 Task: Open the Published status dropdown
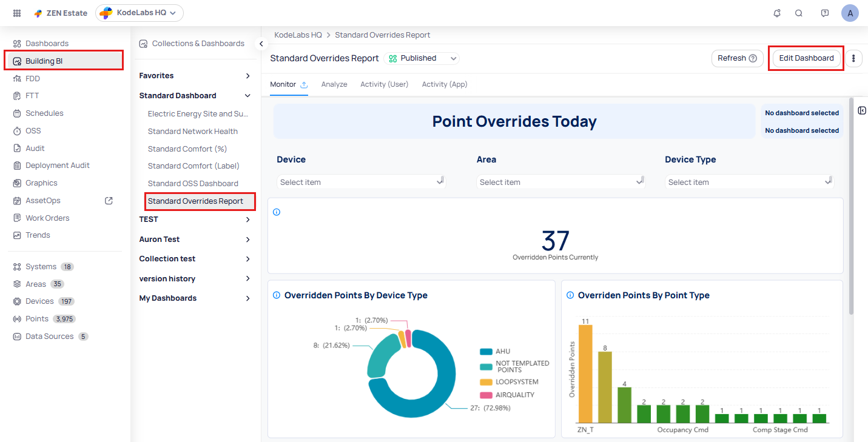click(422, 58)
